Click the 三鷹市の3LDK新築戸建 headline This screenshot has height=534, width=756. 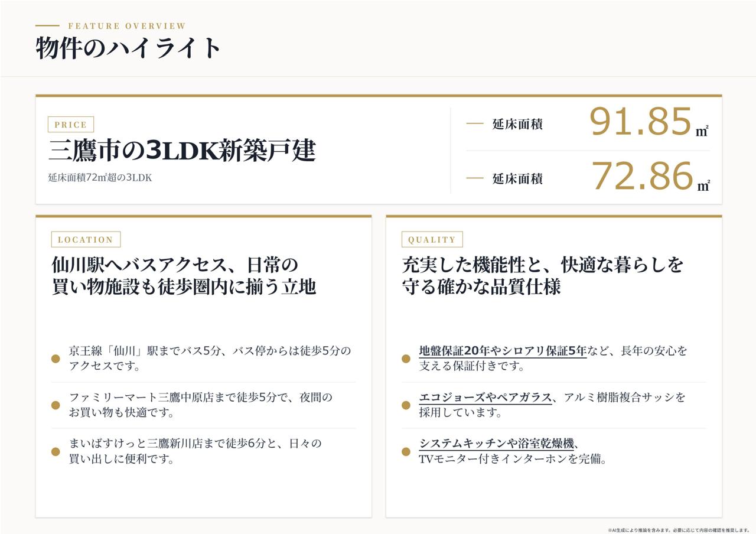182,151
